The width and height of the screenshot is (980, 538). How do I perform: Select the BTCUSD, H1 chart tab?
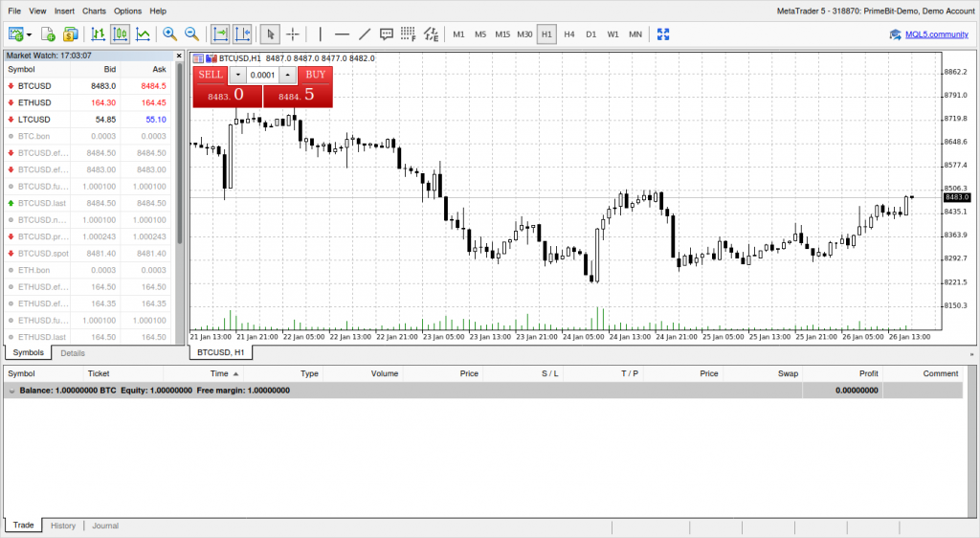(x=221, y=352)
